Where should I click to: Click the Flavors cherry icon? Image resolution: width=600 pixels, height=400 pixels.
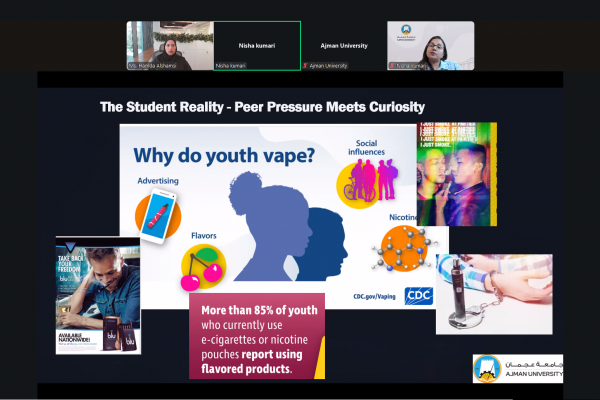[x=203, y=267]
